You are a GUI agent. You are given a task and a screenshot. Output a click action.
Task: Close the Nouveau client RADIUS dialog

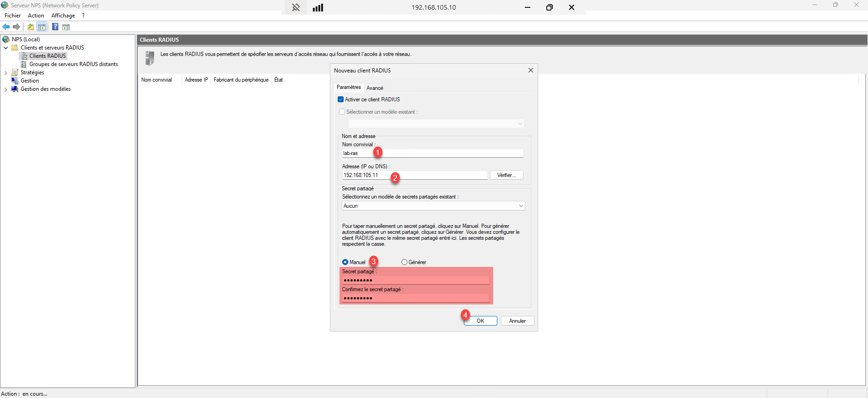pos(530,70)
